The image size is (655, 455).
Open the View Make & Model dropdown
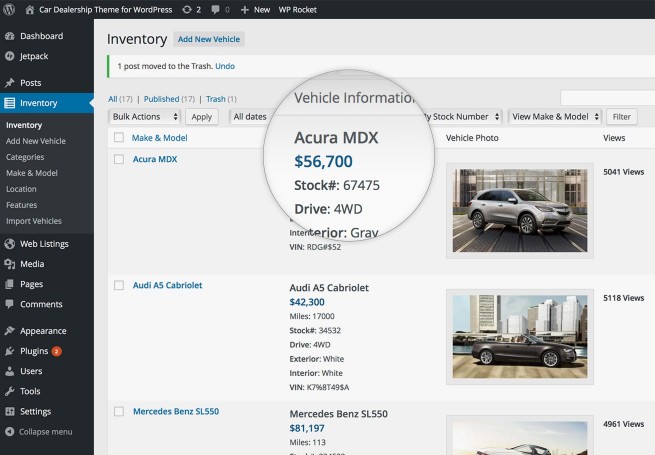pyautogui.click(x=555, y=117)
